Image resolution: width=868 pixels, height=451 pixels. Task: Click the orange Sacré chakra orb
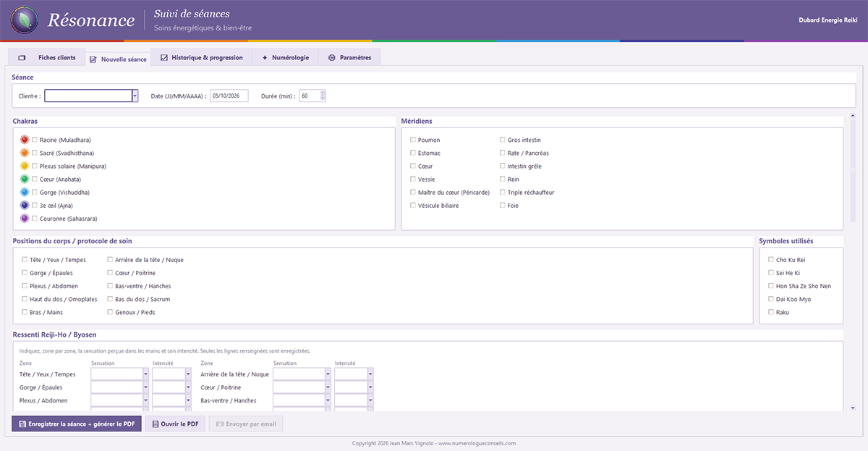[x=25, y=153]
